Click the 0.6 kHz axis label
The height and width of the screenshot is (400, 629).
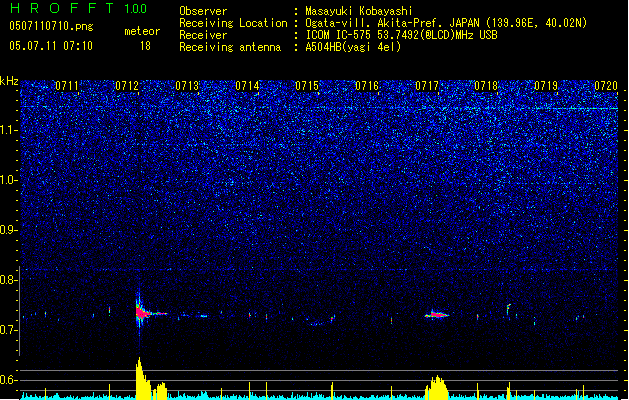tap(9, 380)
